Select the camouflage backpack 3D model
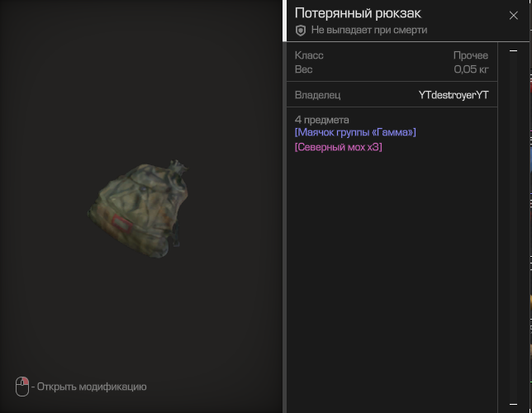The width and height of the screenshot is (532, 413). coord(139,208)
